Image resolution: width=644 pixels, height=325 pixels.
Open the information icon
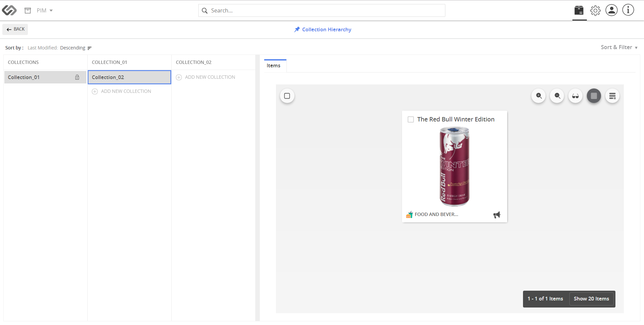[x=628, y=10]
